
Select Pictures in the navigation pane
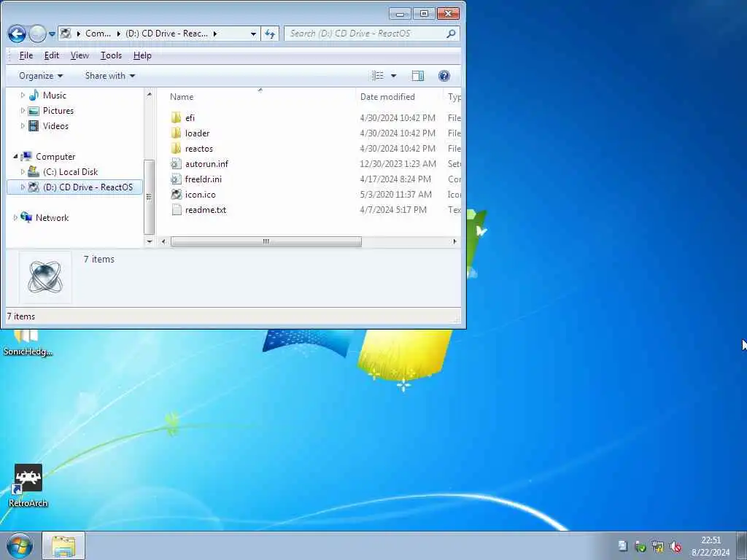58,111
